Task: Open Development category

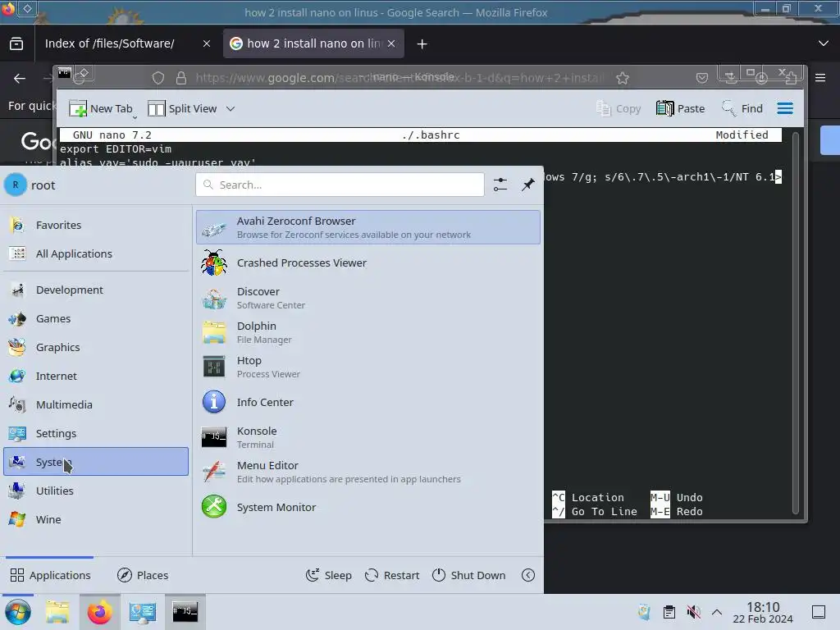Action: 96,290
